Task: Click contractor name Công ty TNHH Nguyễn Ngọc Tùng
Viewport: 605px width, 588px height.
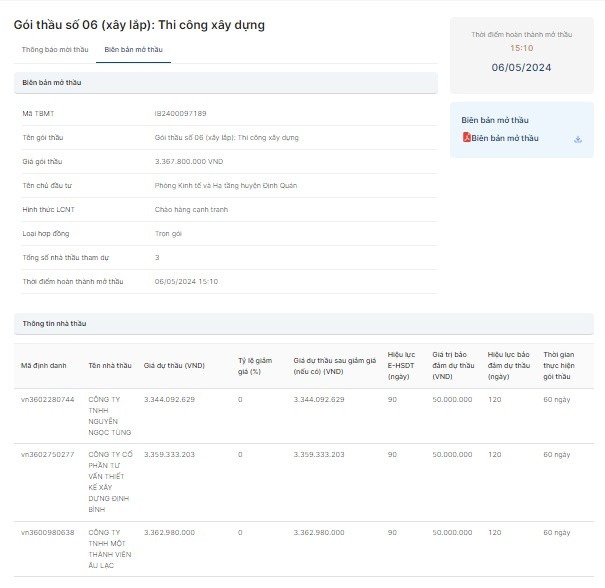Action: pyautogui.click(x=110, y=415)
